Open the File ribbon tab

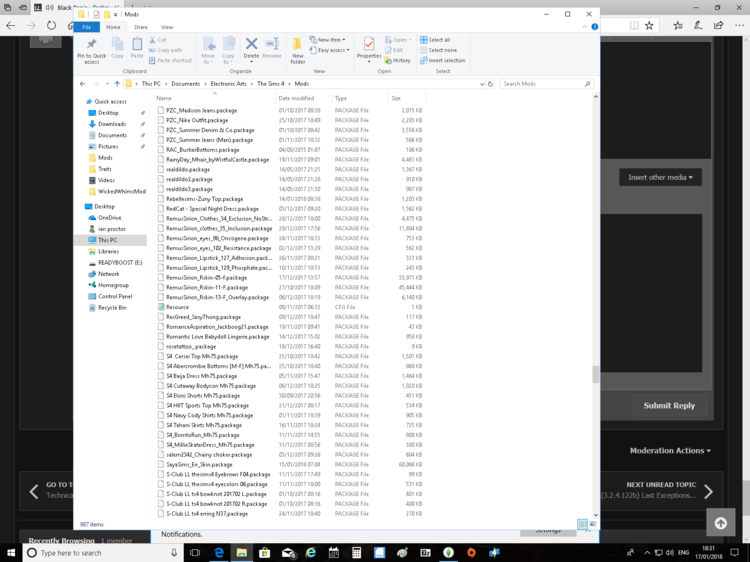coord(87,27)
